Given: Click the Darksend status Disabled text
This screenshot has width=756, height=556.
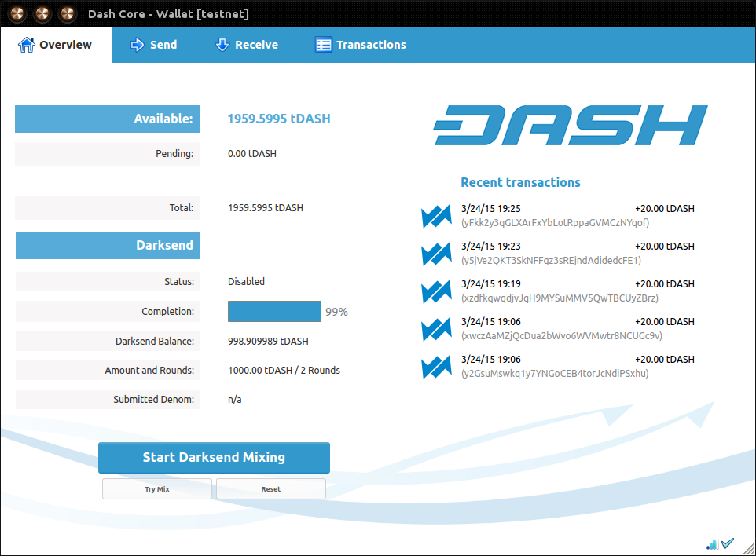Looking at the screenshot, I should [247, 281].
